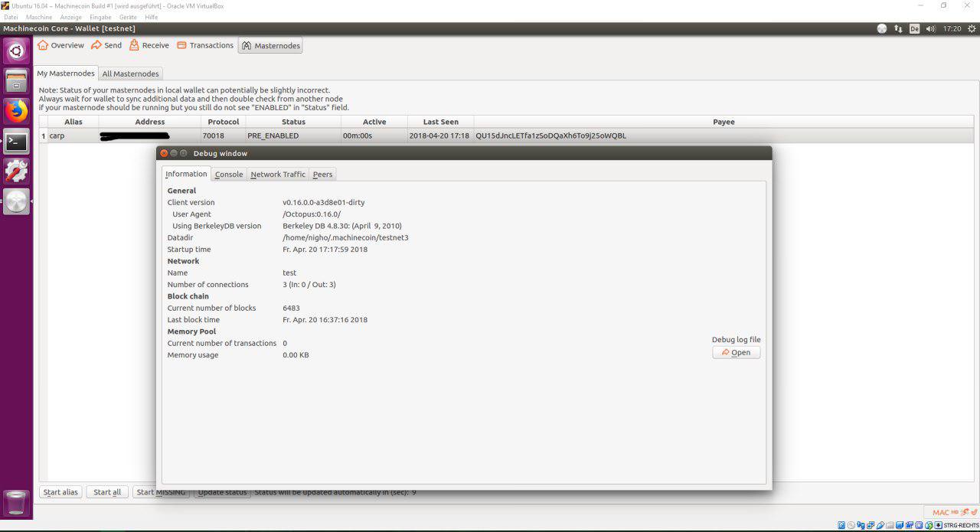Screen dimensions: 980x532
Task: Open the Send page
Action: coord(106,45)
